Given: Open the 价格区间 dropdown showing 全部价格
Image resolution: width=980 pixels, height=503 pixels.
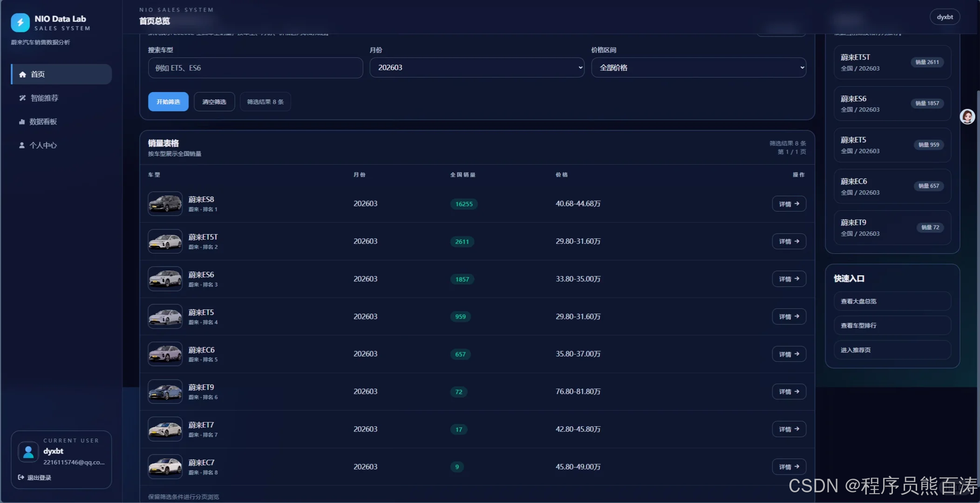Looking at the screenshot, I should (699, 68).
